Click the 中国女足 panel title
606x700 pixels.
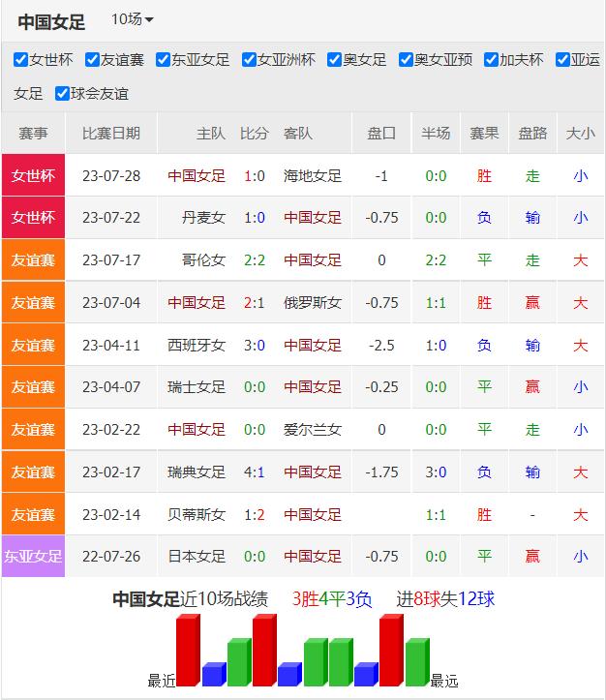click(x=51, y=21)
